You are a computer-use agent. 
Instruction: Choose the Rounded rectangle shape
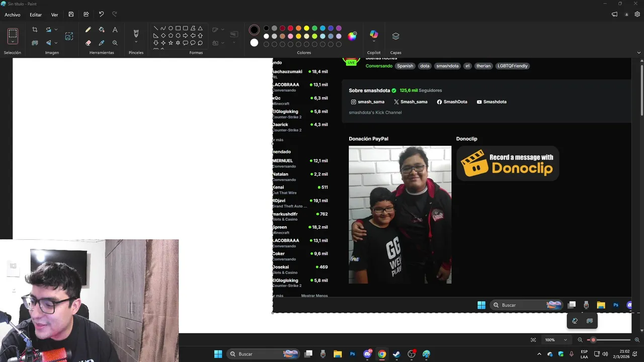pyautogui.click(x=185, y=28)
